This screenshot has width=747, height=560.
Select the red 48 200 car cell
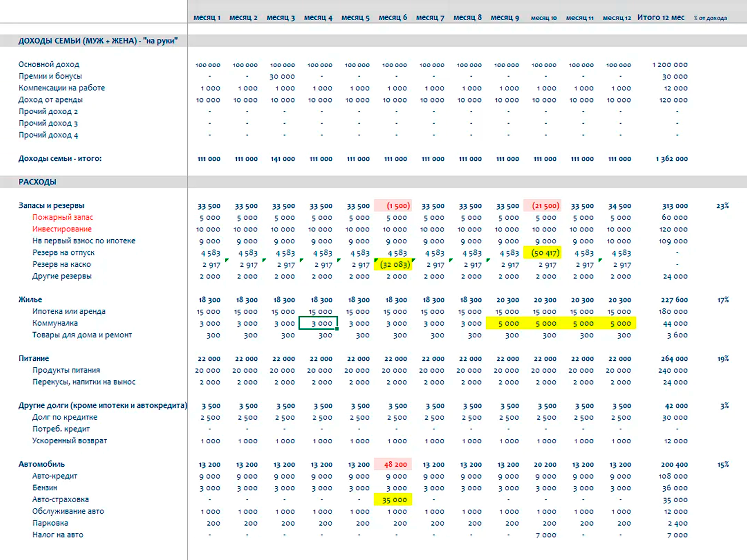[393, 465]
